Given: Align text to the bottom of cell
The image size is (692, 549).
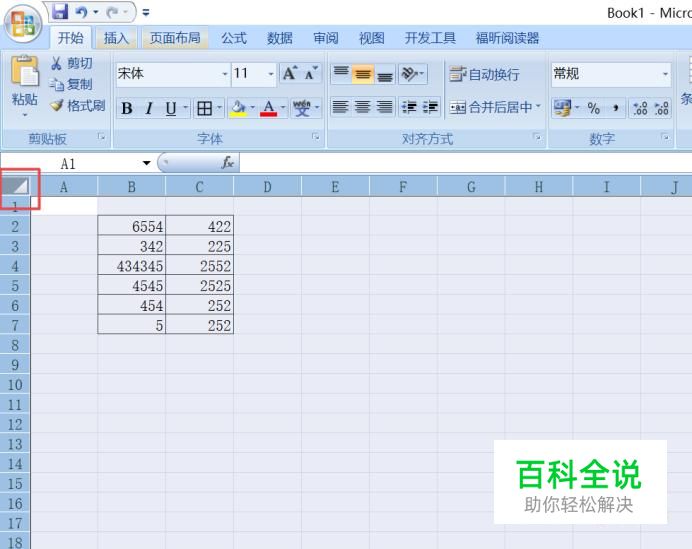Looking at the screenshot, I should tap(385, 74).
